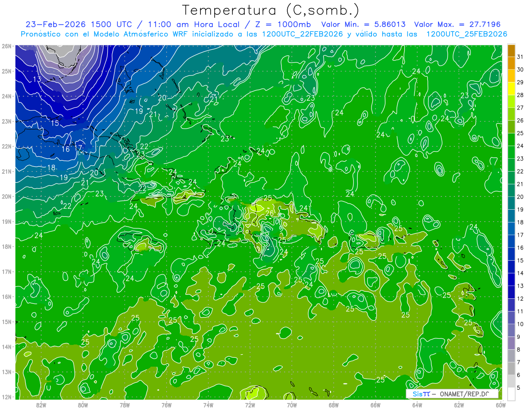The image size is (532, 411).
Task: Click the "80W" longitude axis label
Action: point(83,405)
